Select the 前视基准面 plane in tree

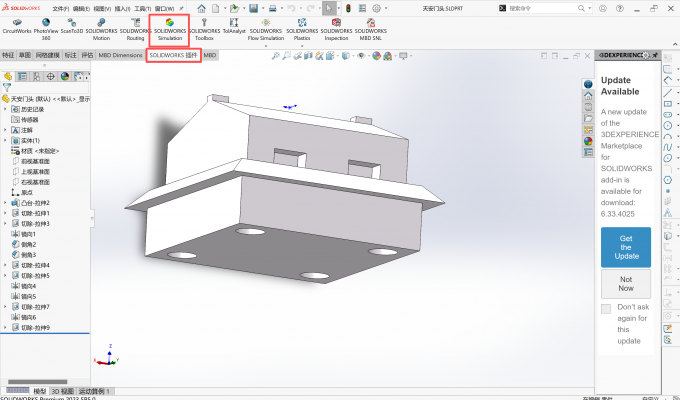35,161
